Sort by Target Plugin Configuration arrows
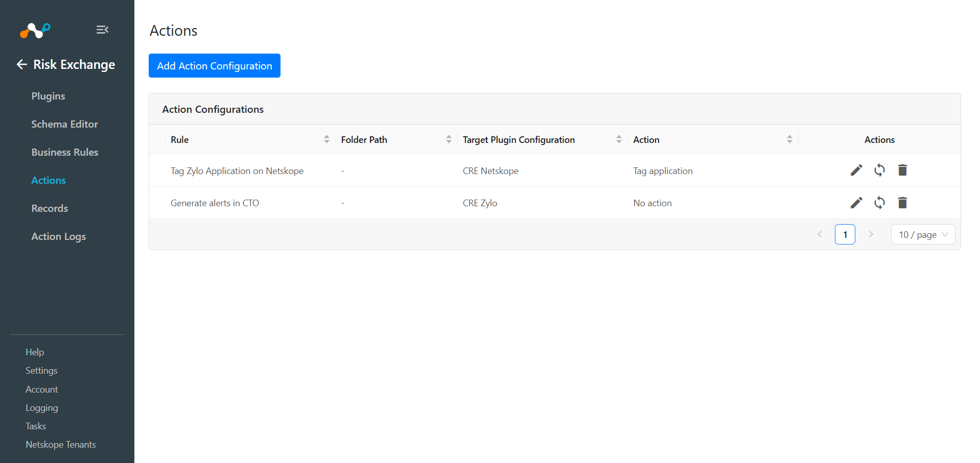The width and height of the screenshot is (980, 463). (x=619, y=139)
